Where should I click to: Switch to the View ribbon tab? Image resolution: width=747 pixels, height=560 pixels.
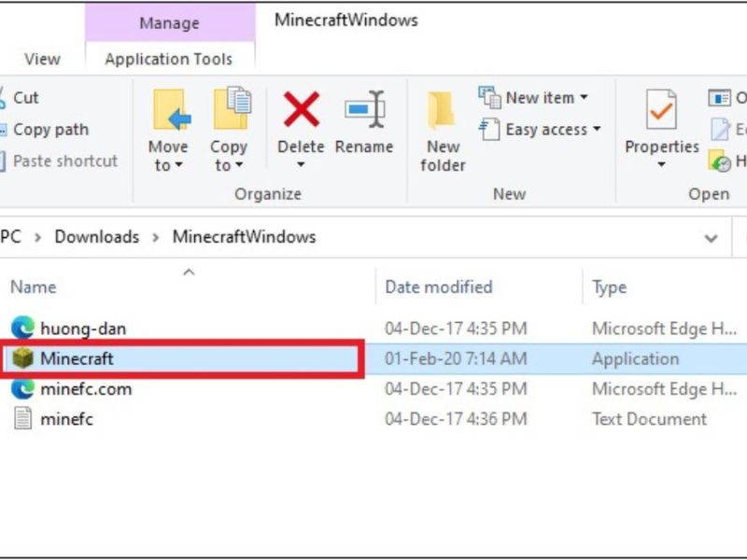point(42,59)
